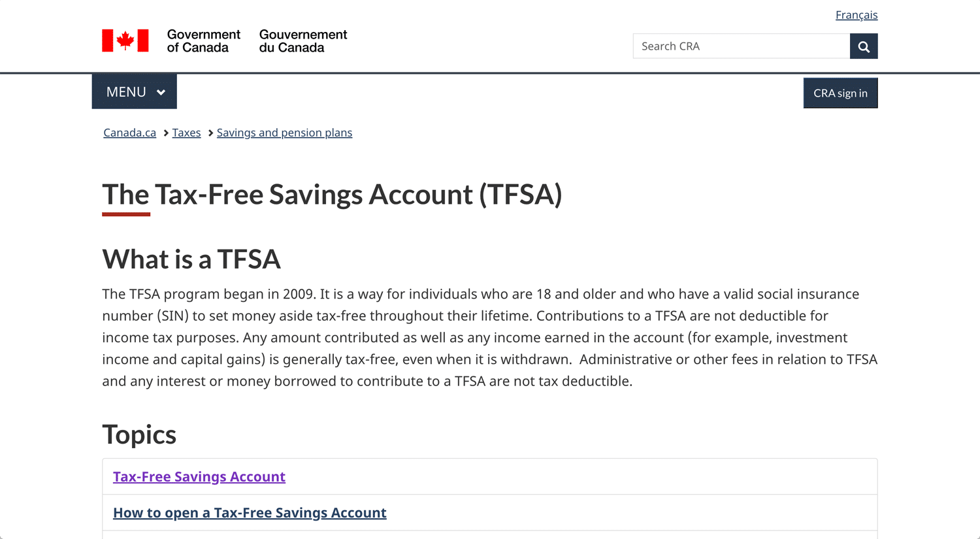
Task: Click the breadcrumb arrow before Savings and pension plans
Action: [210, 133]
